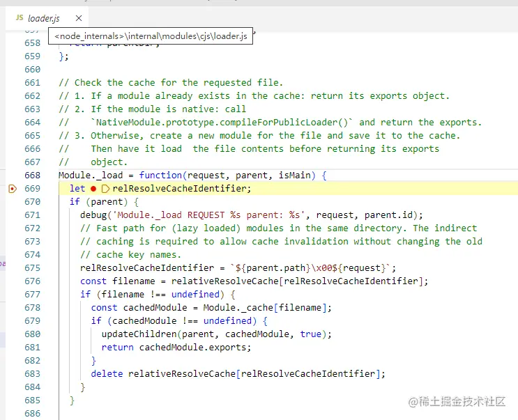Click comment 'cache key names.'
518x420 pixels.
pos(131,255)
